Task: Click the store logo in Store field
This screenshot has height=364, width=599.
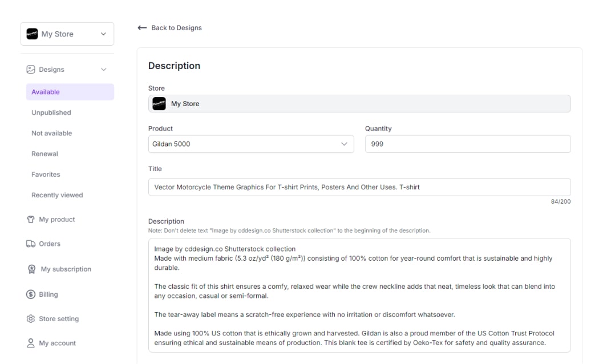Action: click(159, 104)
